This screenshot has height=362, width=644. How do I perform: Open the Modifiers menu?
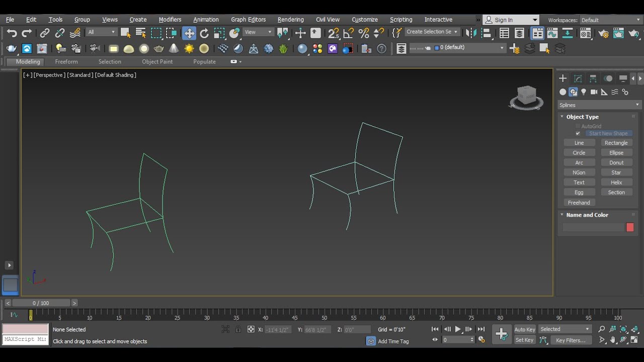170,20
